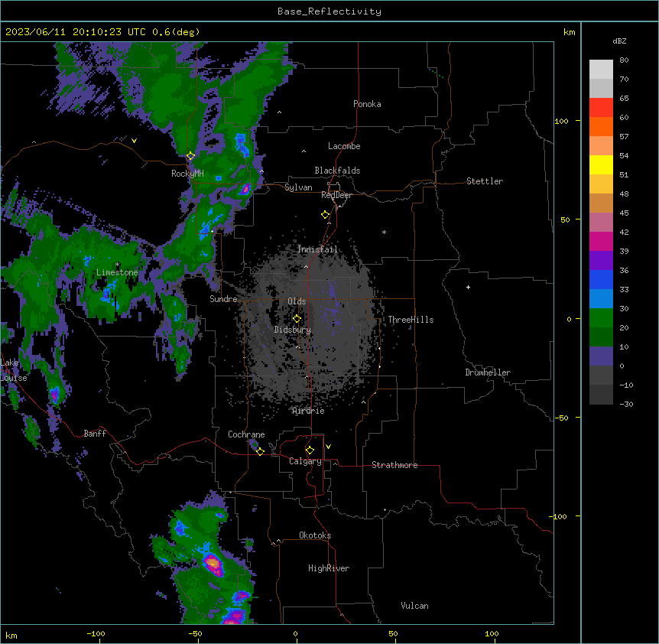Click the yellow diamond marker south of RedDeer

[326, 215]
